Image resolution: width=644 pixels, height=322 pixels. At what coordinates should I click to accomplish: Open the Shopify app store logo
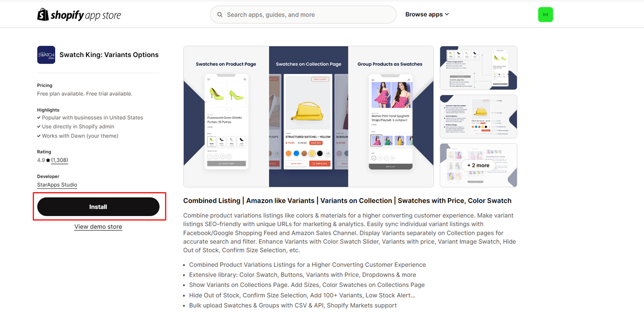[x=79, y=15]
